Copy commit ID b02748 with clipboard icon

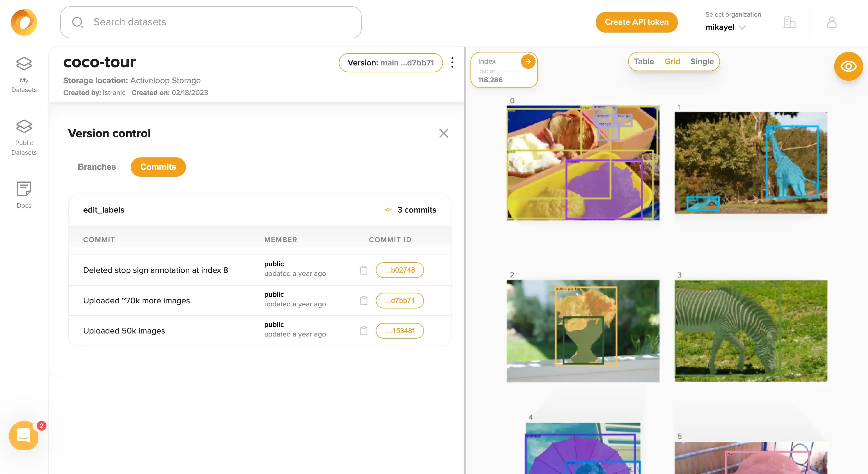coord(363,270)
